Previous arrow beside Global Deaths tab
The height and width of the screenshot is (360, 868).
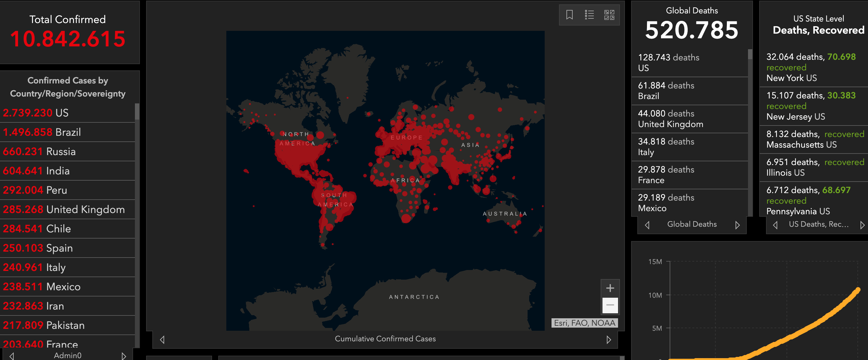(x=647, y=225)
